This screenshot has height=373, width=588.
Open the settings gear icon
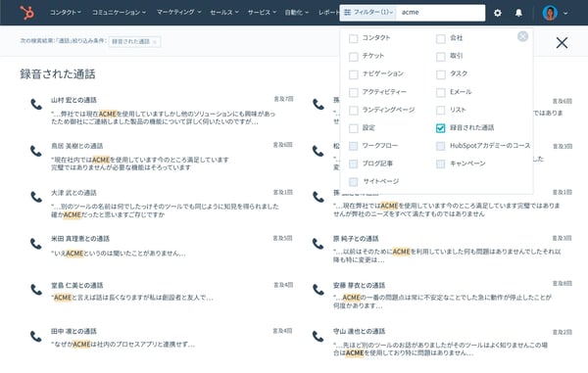click(x=498, y=13)
